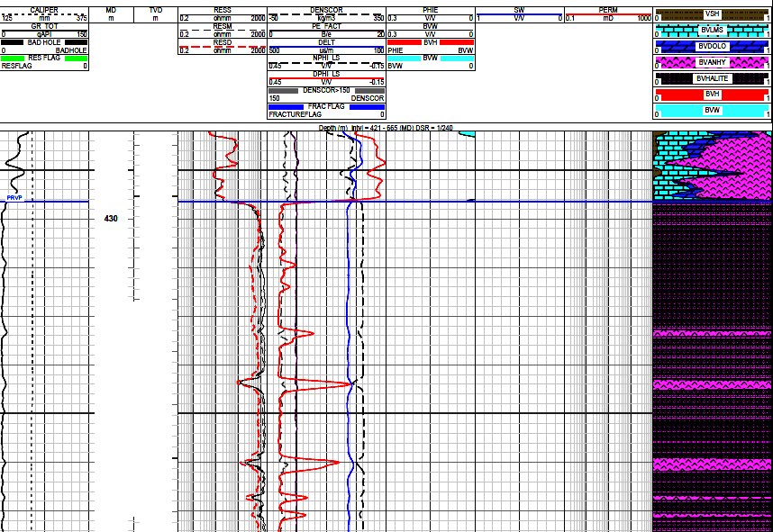Click the RESD red dashed curve header
773x532 pixels.
click(x=223, y=42)
